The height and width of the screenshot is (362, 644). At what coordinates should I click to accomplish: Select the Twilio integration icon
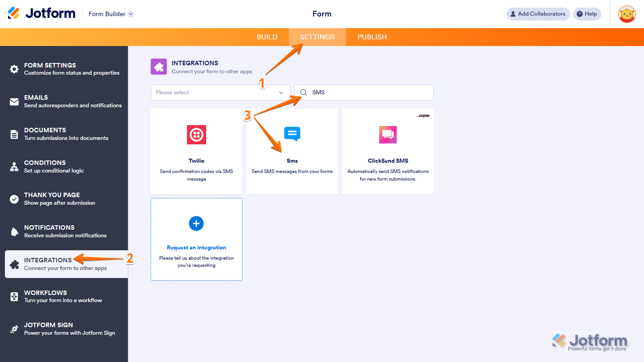click(196, 135)
